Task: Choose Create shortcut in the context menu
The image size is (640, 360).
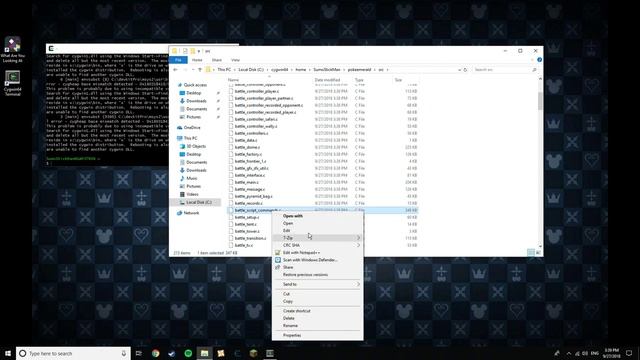Action: coord(318,311)
